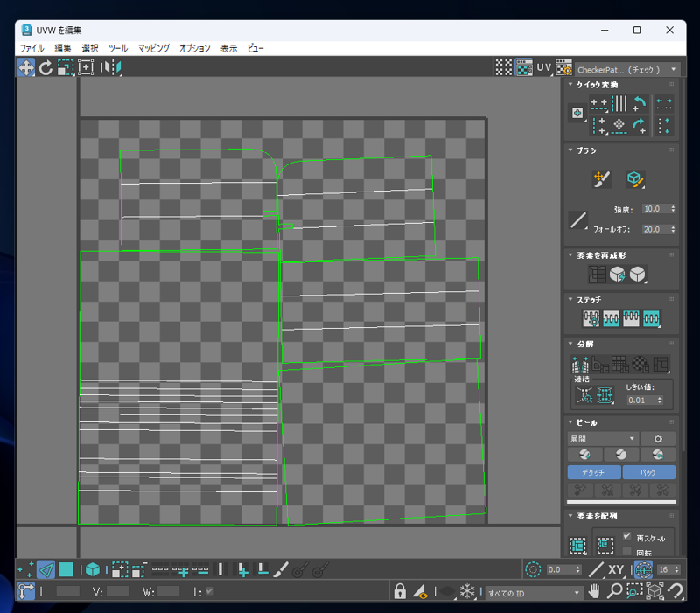Open the オプション menu

195,48
